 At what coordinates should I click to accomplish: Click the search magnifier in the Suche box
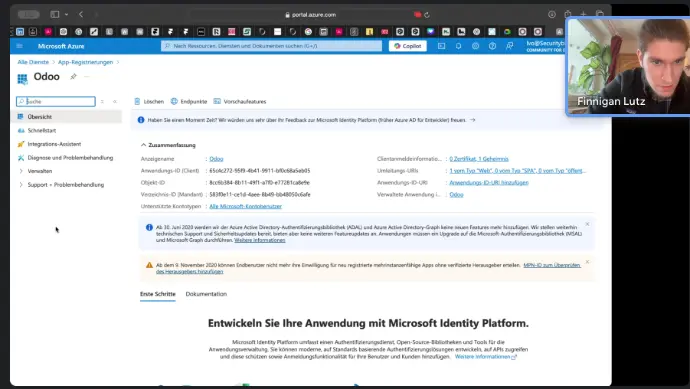[21, 102]
